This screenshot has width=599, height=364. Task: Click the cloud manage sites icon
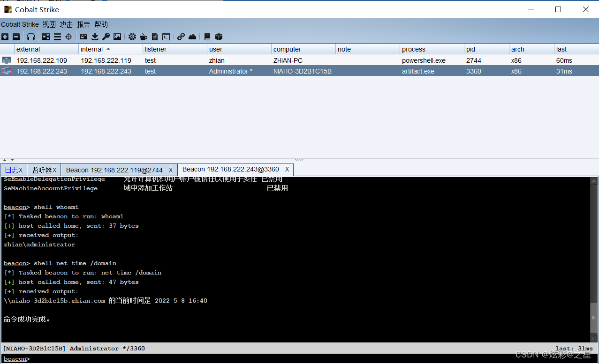coord(192,37)
